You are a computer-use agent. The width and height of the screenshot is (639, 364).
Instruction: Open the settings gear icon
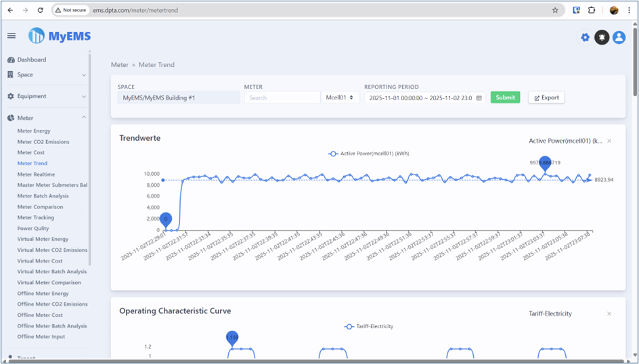585,38
